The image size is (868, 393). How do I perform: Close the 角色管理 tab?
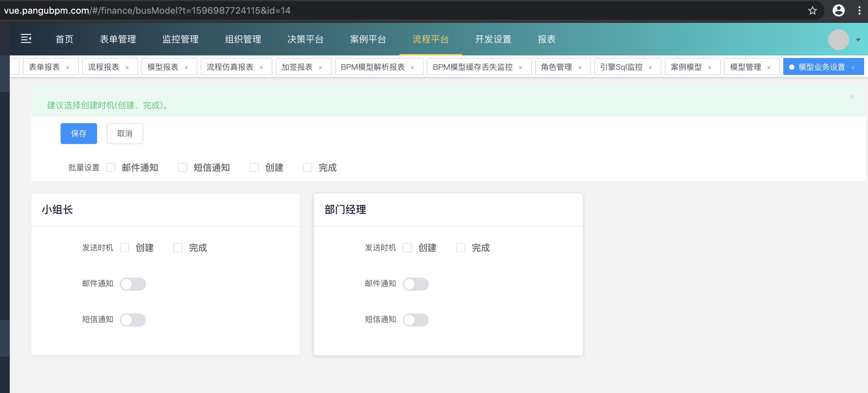pos(580,67)
